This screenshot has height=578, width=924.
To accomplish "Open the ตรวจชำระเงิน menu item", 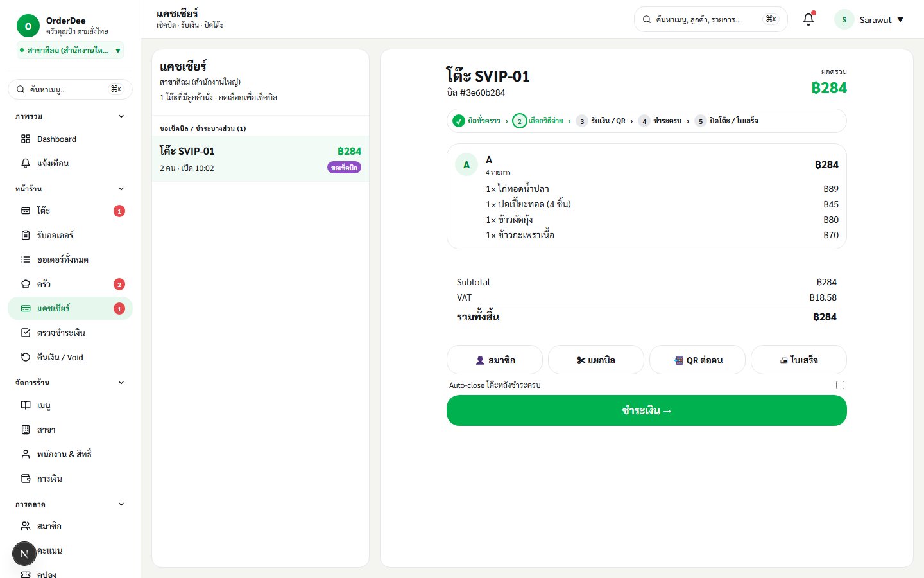I will [70, 333].
